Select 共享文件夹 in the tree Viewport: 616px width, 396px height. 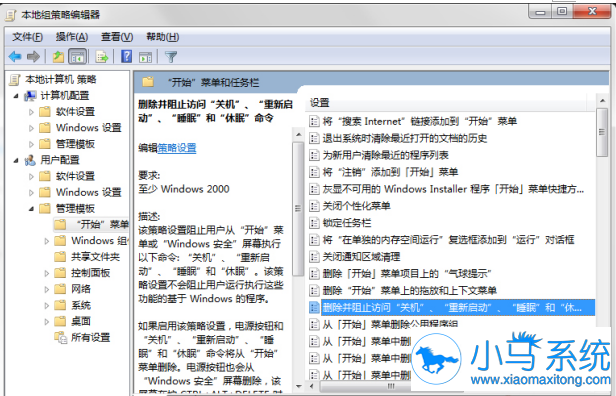95,257
